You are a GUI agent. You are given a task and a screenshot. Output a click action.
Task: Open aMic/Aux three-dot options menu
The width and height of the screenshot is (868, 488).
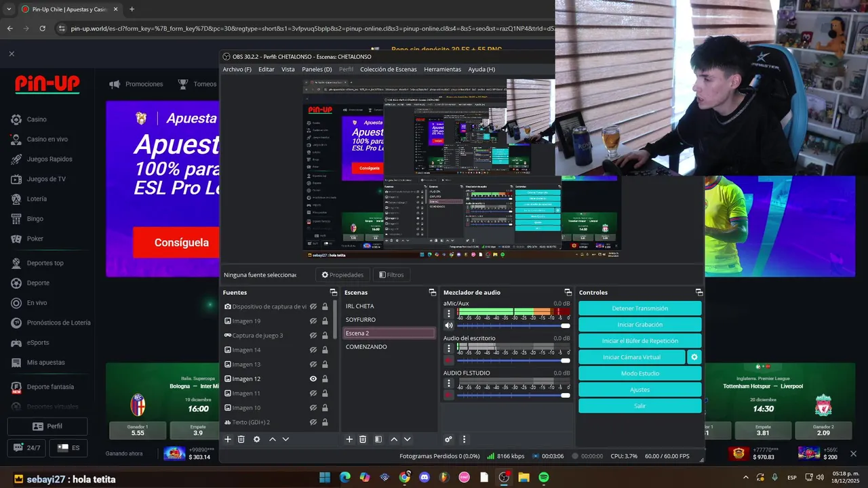coord(448,313)
